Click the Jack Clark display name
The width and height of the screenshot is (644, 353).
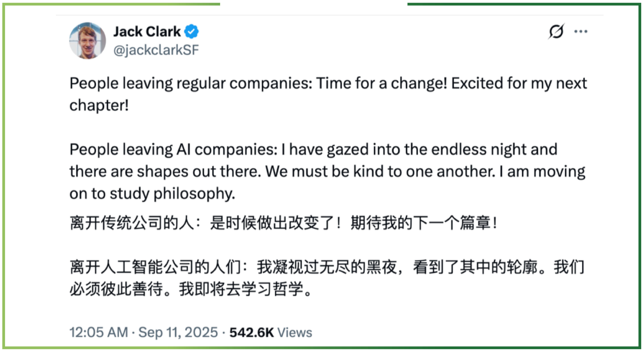(147, 32)
